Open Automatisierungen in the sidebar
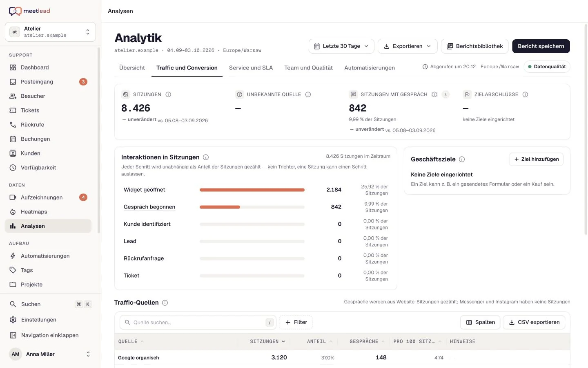Screen dimensions: 588x368 (x=48, y=256)
